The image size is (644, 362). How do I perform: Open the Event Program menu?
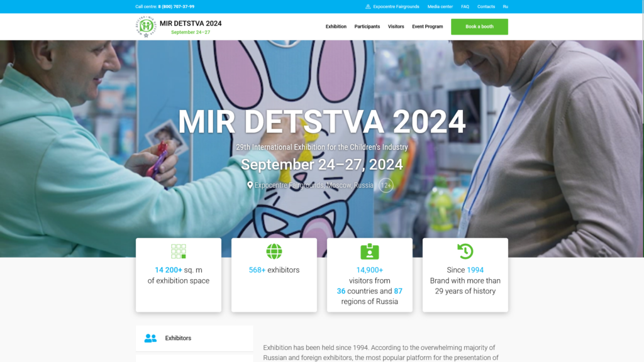click(428, 26)
